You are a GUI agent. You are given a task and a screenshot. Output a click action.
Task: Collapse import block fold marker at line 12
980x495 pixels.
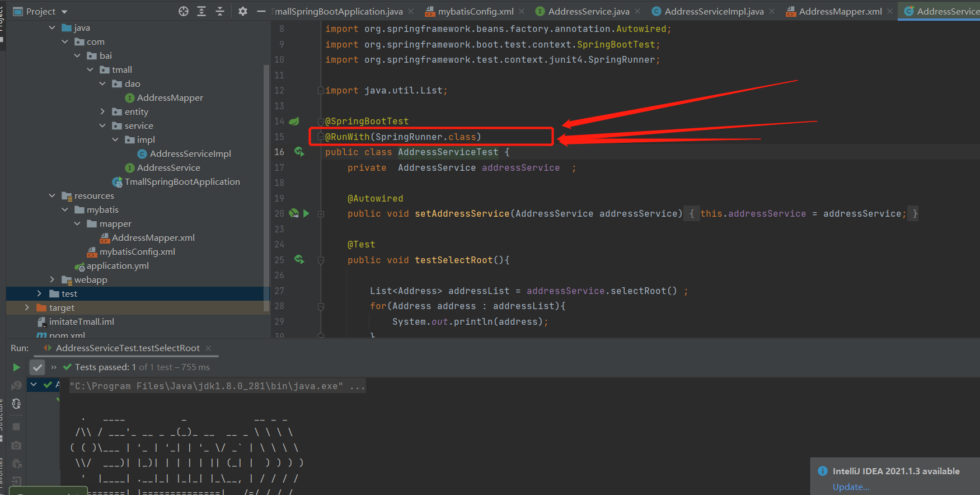click(321, 90)
